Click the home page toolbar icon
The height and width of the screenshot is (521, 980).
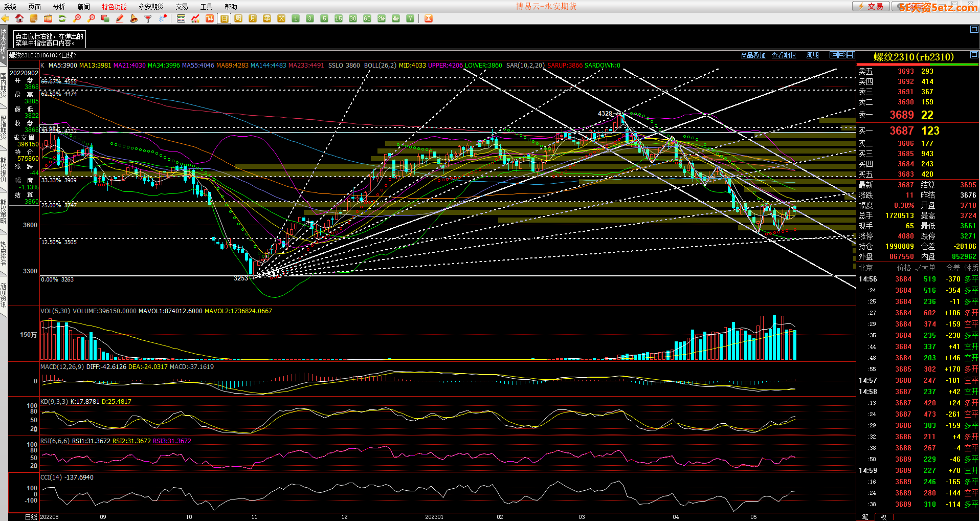(x=19, y=18)
